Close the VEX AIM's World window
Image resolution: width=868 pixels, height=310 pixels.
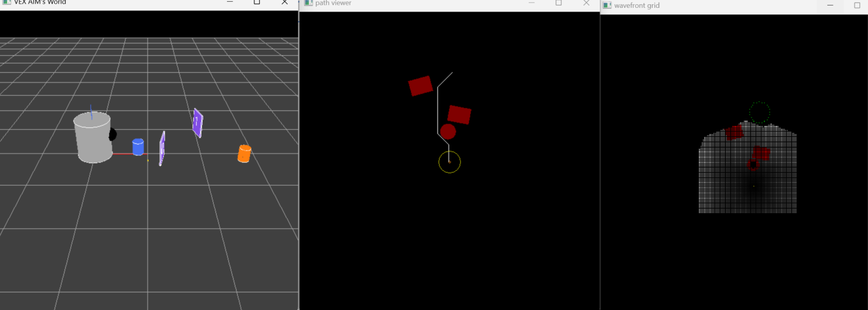pyautogui.click(x=285, y=2)
